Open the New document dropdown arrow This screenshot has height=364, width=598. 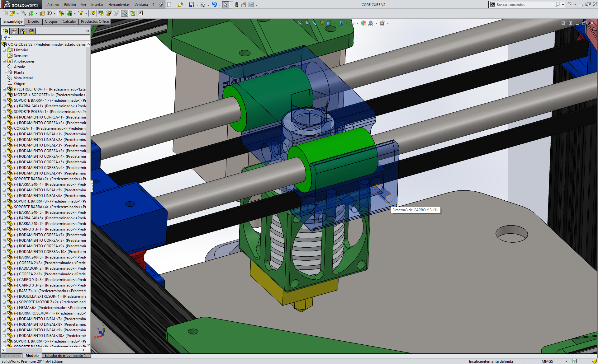[x=175, y=5]
